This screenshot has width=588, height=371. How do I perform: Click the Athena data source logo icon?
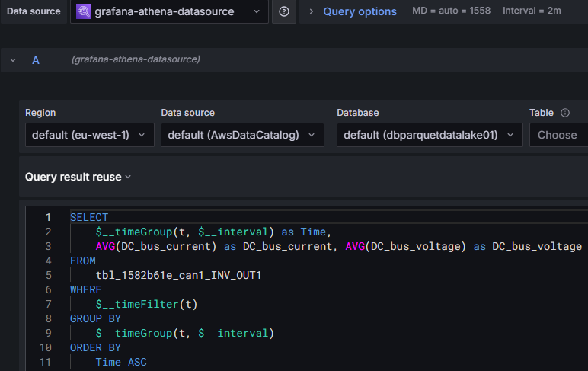(84, 11)
